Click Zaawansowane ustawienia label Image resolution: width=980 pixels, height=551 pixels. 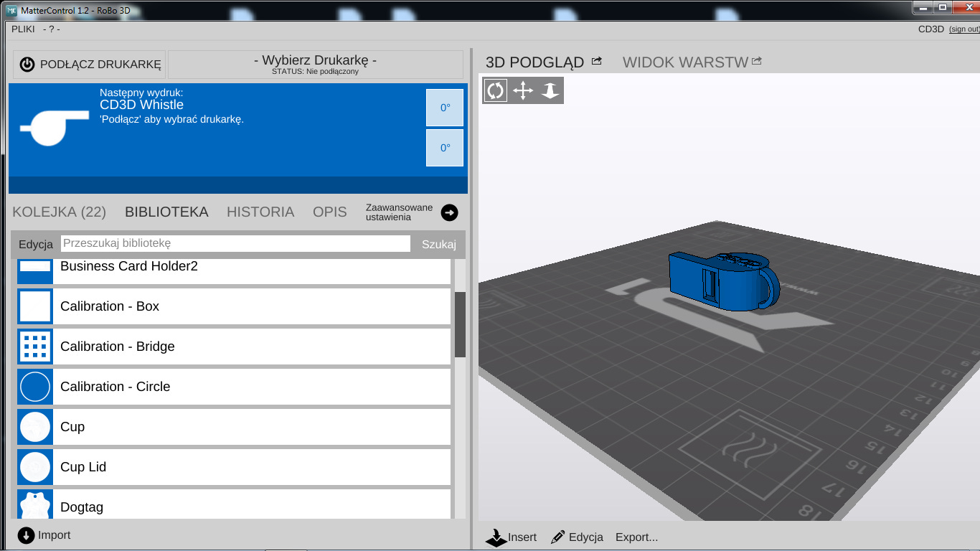click(400, 212)
